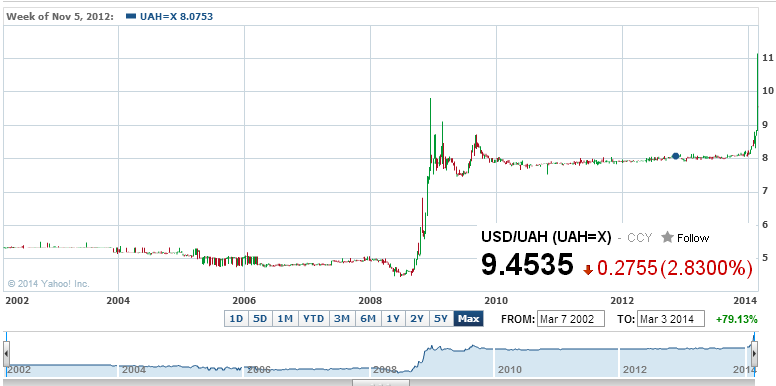Image resolution: width=776 pixels, height=386 pixels.
Task: Click the Follow label
Action: tap(693, 238)
